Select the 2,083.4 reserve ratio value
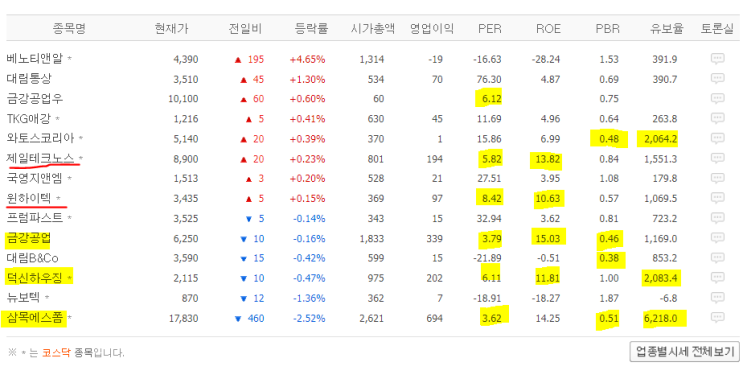Viewport: 743px width, 383px height. (x=661, y=278)
